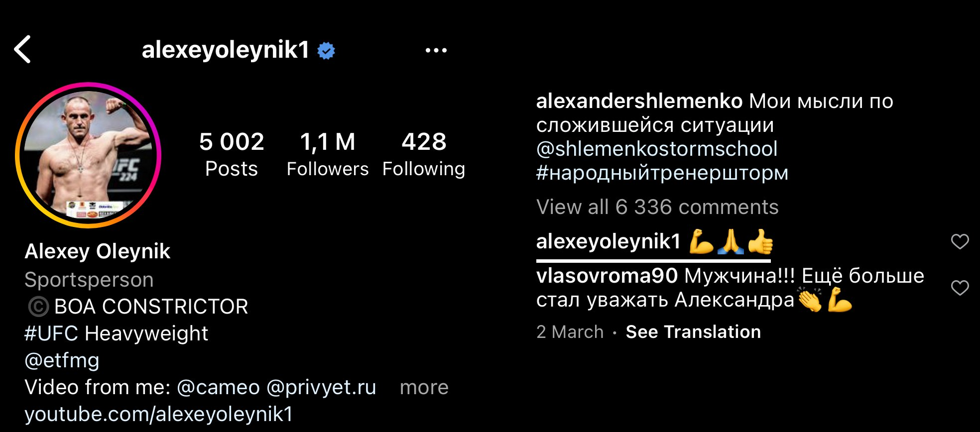
Task: Open the 428 Following list
Action: [424, 152]
